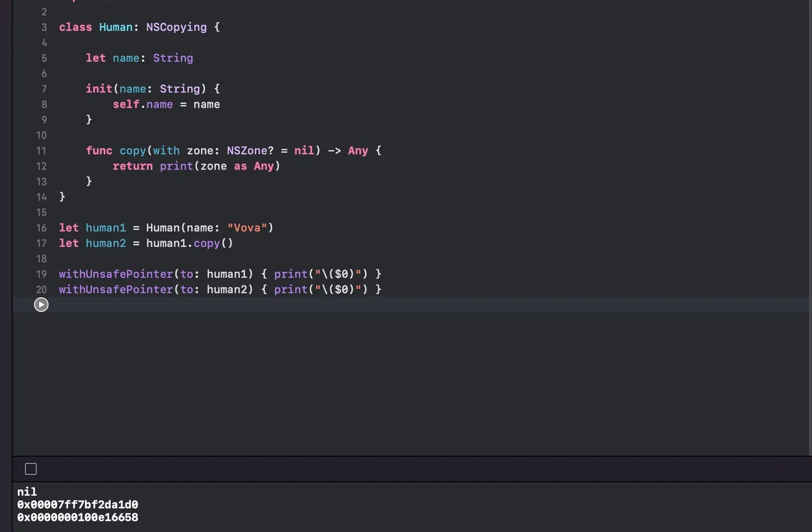Click the 'self.name = name' line
Image resolution: width=812 pixels, height=532 pixels.
point(166,104)
